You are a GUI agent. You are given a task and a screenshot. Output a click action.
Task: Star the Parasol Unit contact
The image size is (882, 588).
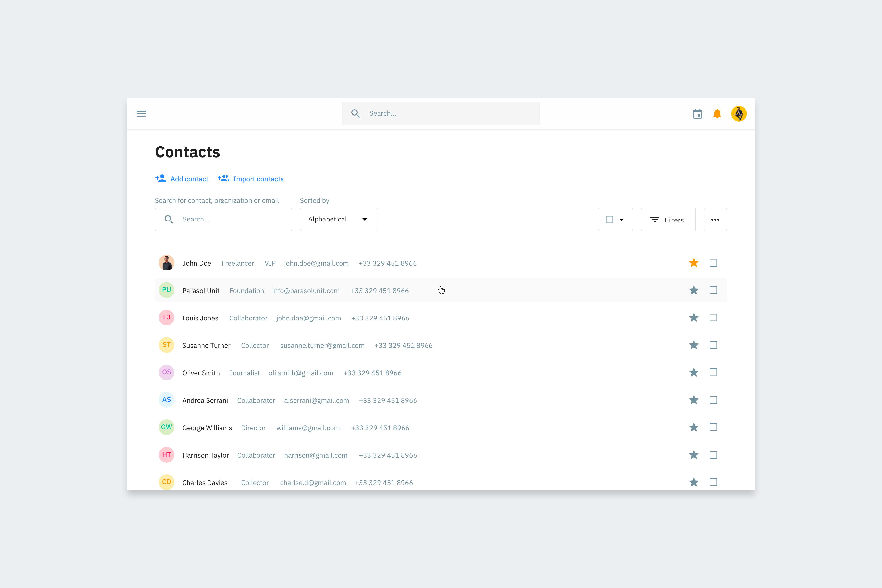coord(694,290)
